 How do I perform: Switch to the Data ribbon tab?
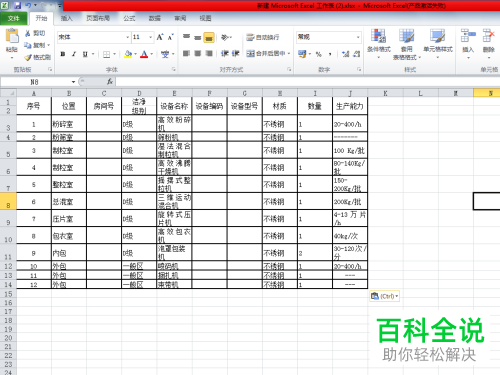155,18
